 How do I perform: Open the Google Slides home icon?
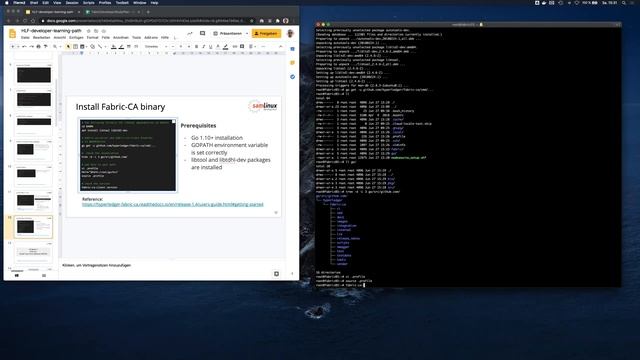pyautogui.click(x=12, y=33)
